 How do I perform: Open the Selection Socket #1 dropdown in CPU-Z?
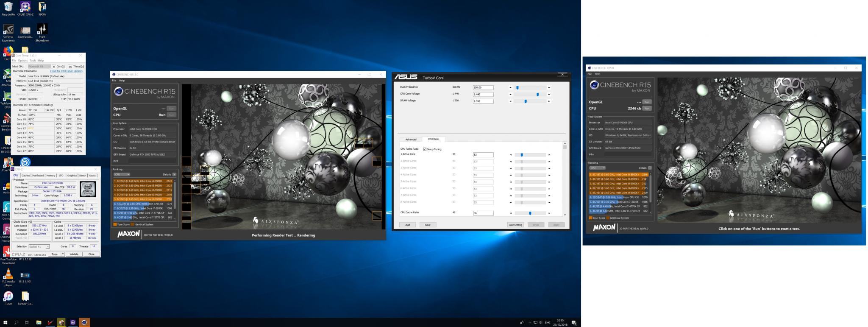[x=39, y=246]
